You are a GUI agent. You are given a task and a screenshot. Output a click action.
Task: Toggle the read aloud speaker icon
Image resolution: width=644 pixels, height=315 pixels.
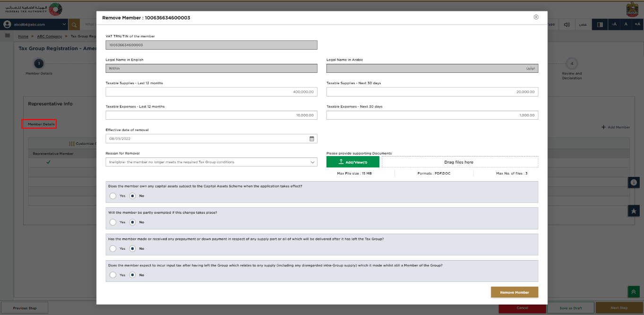(567, 25)
